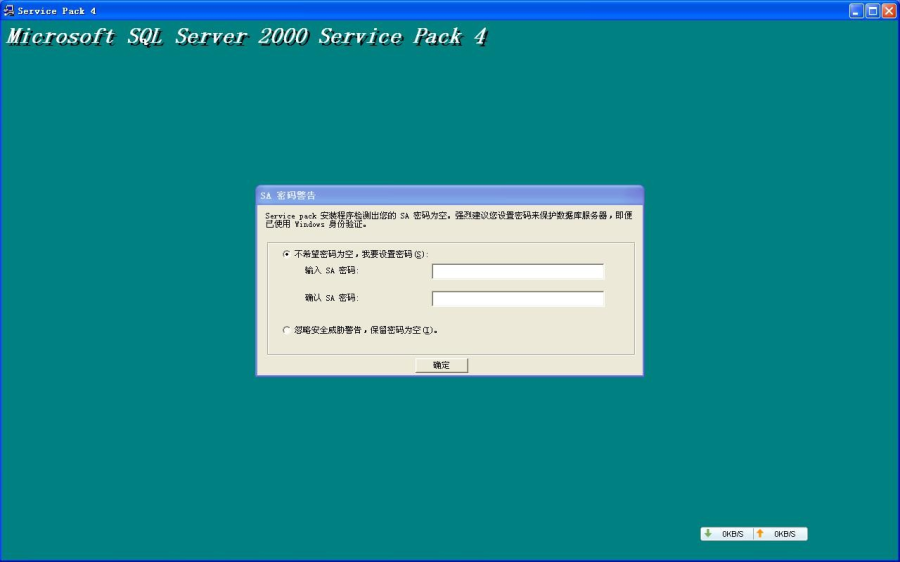Focus the 确认 SA 密码 text box

pyautogui.click(x=517, y=298)
